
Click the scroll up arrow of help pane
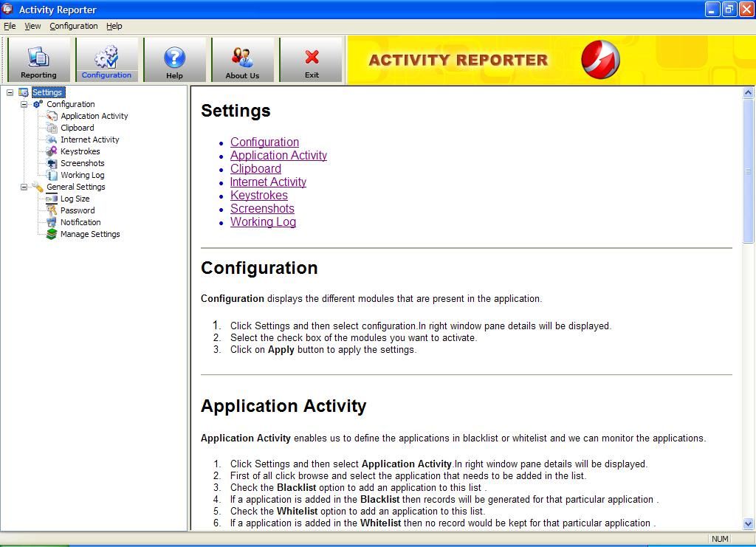(749, 92)
